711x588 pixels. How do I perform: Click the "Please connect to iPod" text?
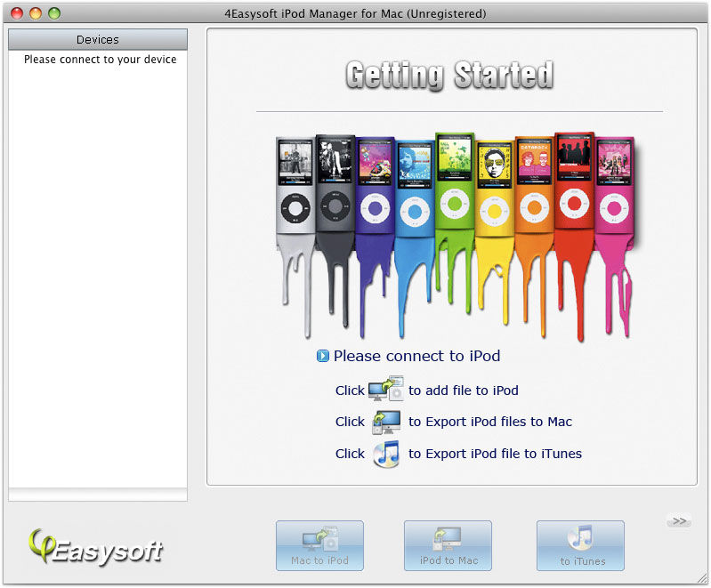point(417,356)
